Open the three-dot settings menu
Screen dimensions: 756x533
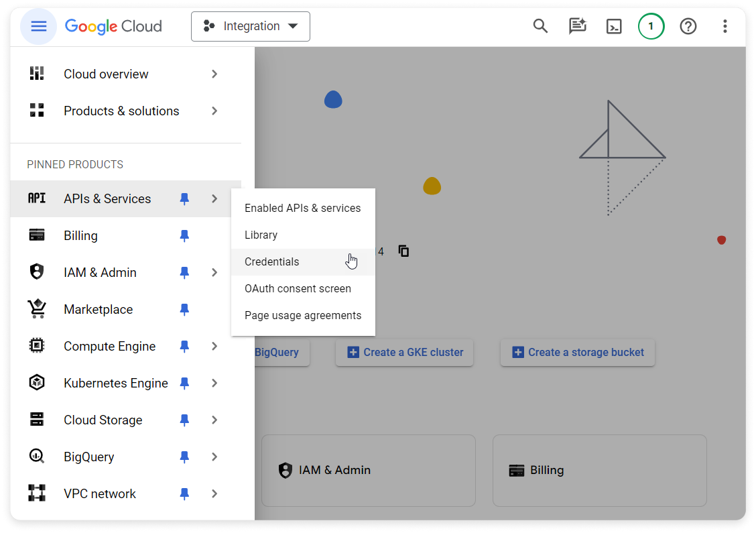pos(724,26)
